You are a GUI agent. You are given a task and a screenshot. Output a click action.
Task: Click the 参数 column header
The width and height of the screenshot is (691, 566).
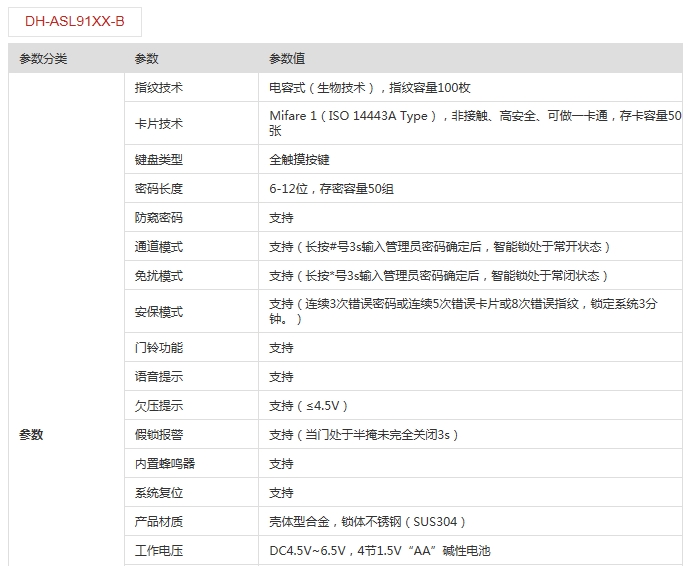[147, 58]
